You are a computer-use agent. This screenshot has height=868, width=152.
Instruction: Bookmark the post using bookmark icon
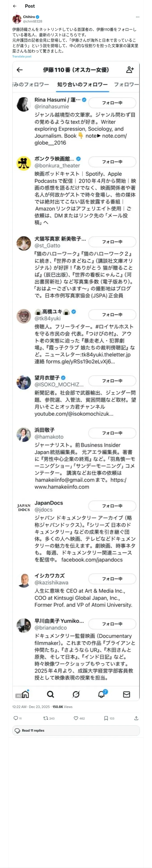tap(106, 718)
